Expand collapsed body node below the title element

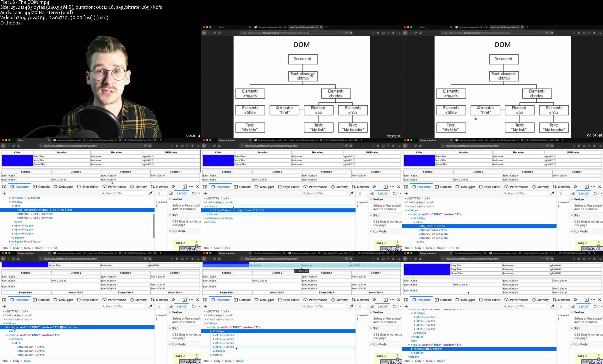pyautogui.click(x=205, y=218)
